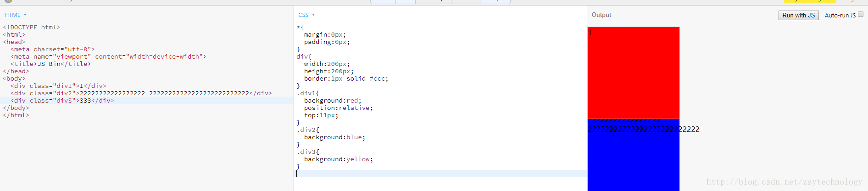Click the closing </body> tag line
Screen dimensions: 868x191
click(16, 108)
